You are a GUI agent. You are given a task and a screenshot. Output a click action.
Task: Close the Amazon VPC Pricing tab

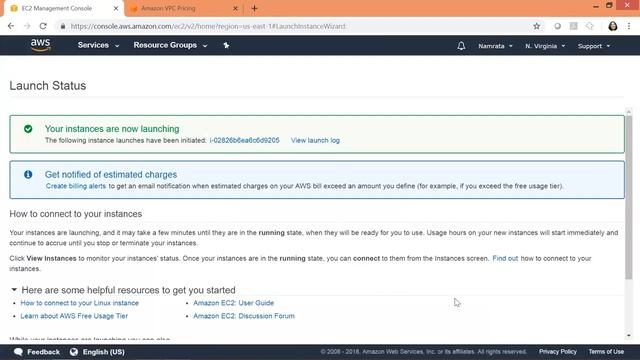tap(235, 8)
